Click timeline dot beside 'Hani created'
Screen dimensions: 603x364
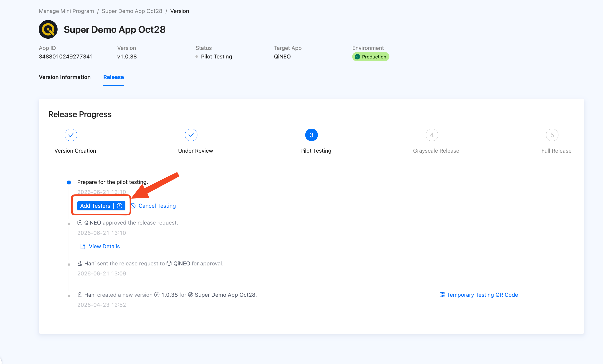point(69,296)
